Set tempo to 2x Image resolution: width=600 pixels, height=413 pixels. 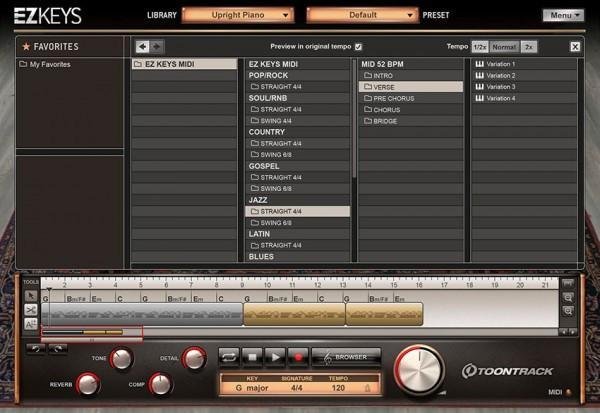(x=529, y=47)
